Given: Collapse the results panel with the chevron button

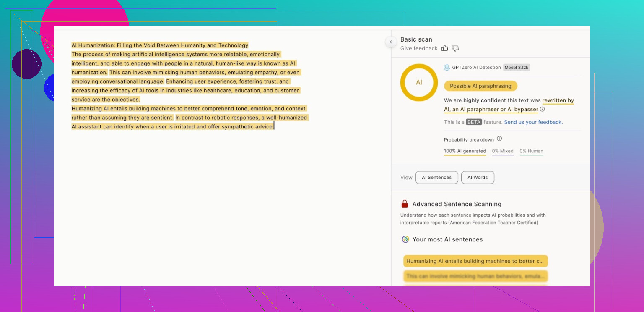Looking at the screenshot, I should 391,42.
